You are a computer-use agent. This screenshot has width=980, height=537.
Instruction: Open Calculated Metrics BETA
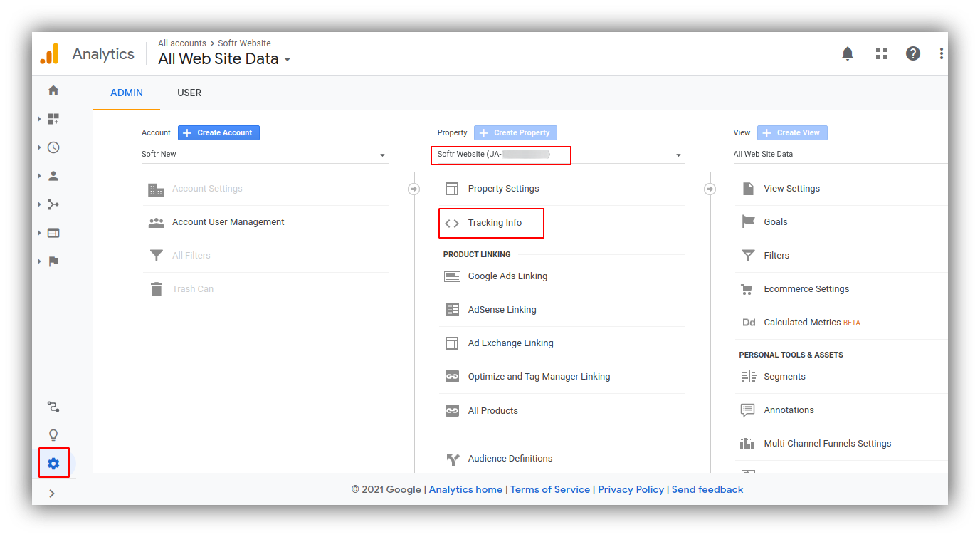pyautogui.click(x=812, y=323)
